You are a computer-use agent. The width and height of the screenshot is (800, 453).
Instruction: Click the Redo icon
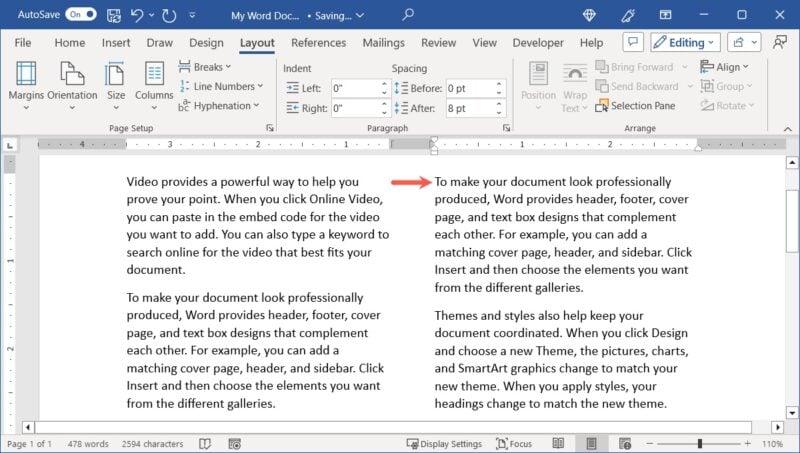coord(169,15)
